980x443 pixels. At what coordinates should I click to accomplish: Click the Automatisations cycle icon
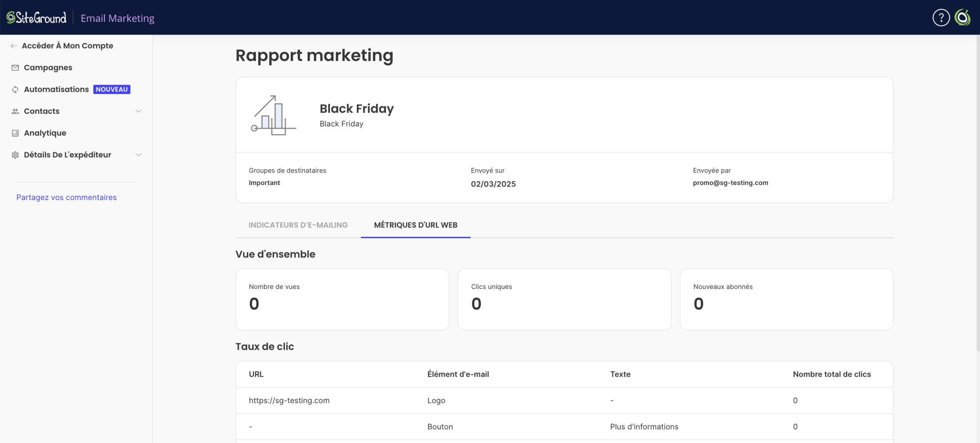click(x=15, y=90)
